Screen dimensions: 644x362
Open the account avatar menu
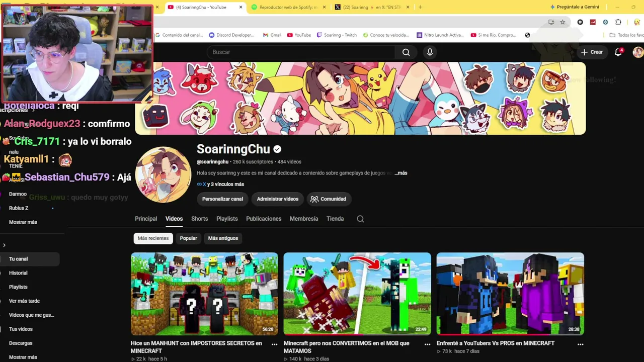click(638, 52)
